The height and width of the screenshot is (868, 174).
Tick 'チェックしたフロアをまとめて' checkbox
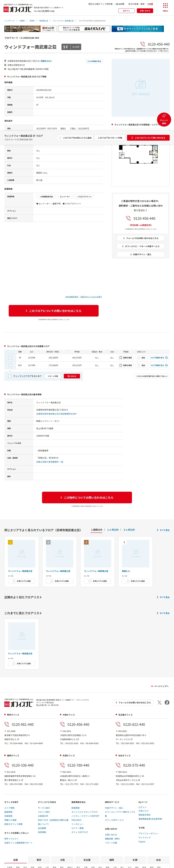[10, 376]
